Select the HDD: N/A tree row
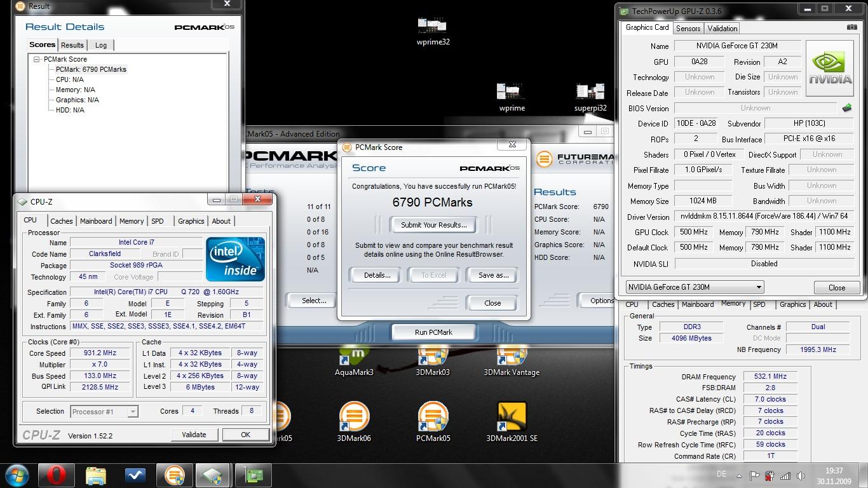Screen dimensions: 868x488 (x=70, y=110)
